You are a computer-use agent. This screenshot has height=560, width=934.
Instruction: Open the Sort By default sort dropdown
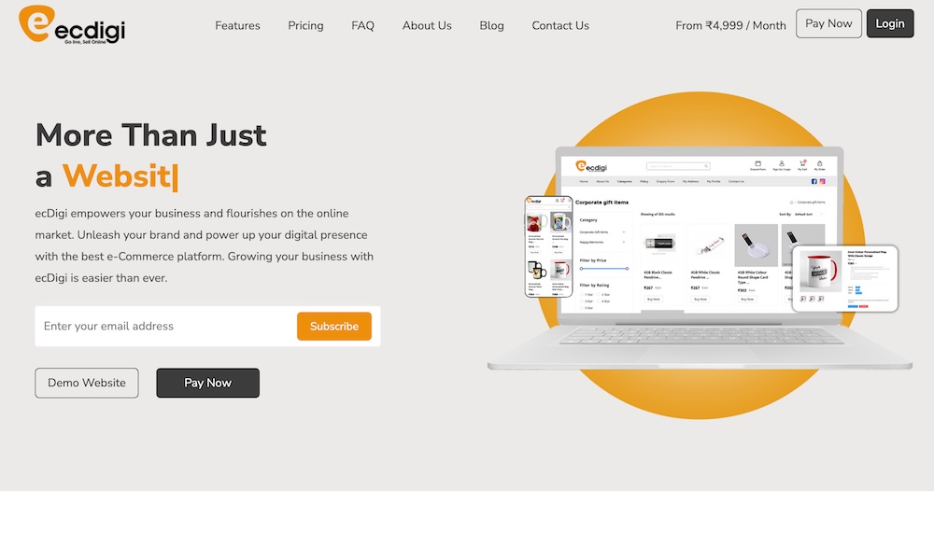click(809, 214)
